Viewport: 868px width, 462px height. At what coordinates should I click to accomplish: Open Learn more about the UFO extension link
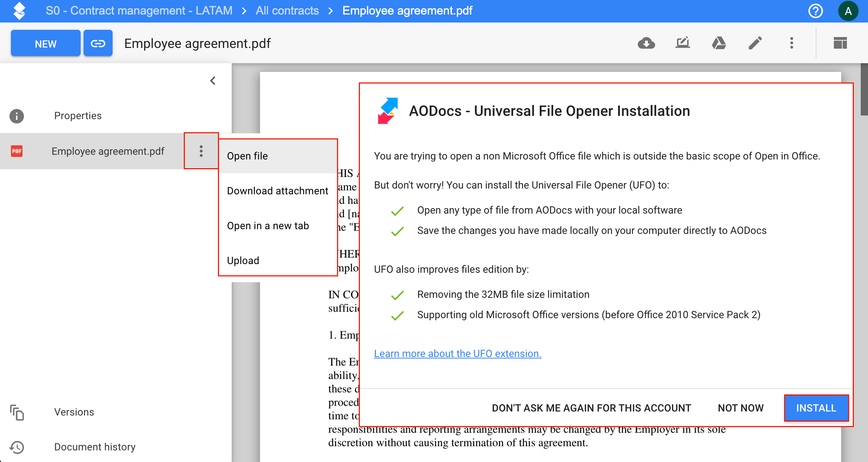pyautogui.click(x=458, y=353)
